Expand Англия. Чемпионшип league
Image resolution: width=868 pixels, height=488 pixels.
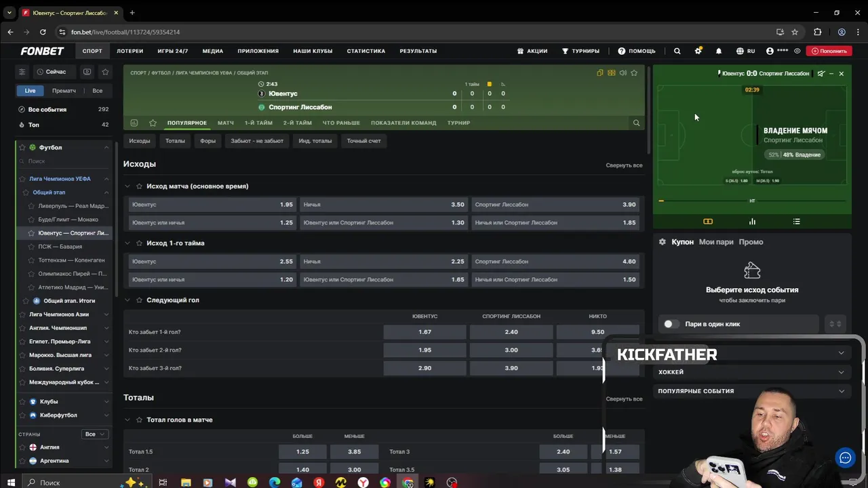[106, 328]
